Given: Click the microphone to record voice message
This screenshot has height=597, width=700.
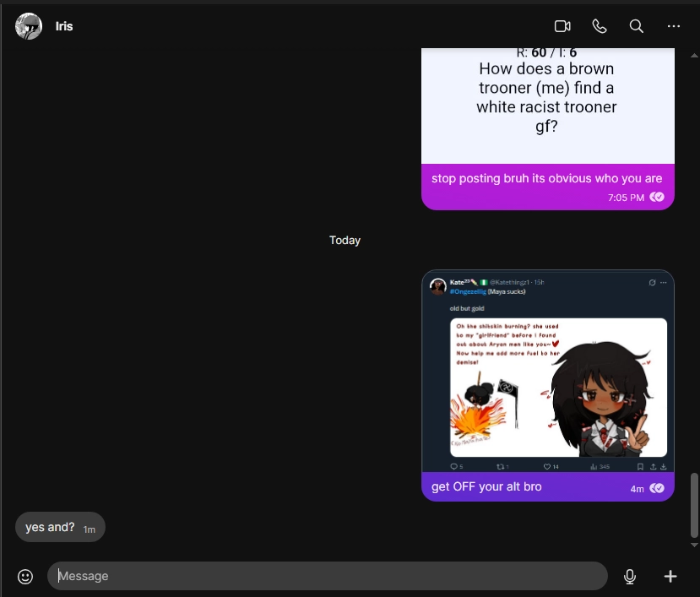Looking at the screenshot, I should point(629,576).
